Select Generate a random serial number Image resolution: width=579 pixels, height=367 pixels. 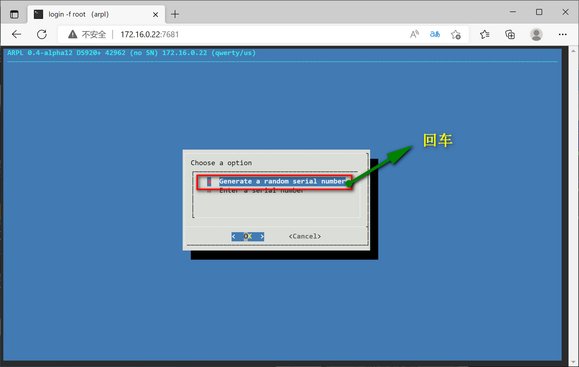click(x=282, y=181)
